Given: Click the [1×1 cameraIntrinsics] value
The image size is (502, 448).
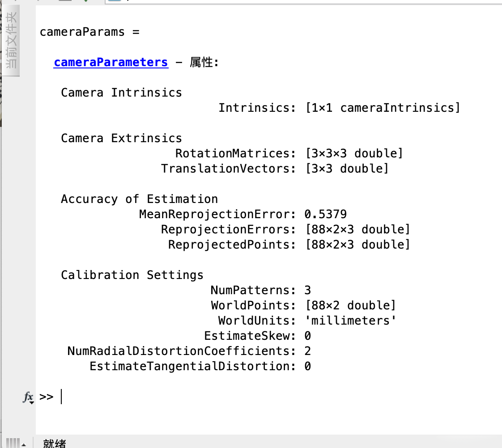Looking at the screenshot, I should tap(383, 108).
